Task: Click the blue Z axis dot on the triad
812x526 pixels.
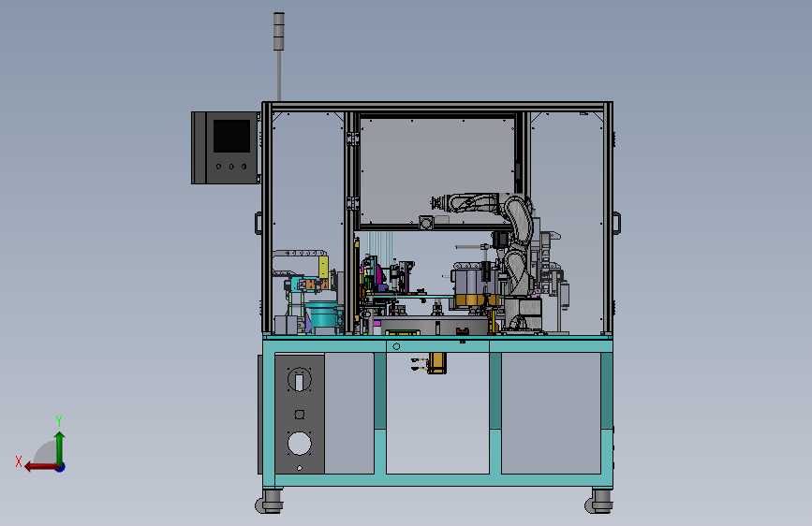Action: point(61,468)
